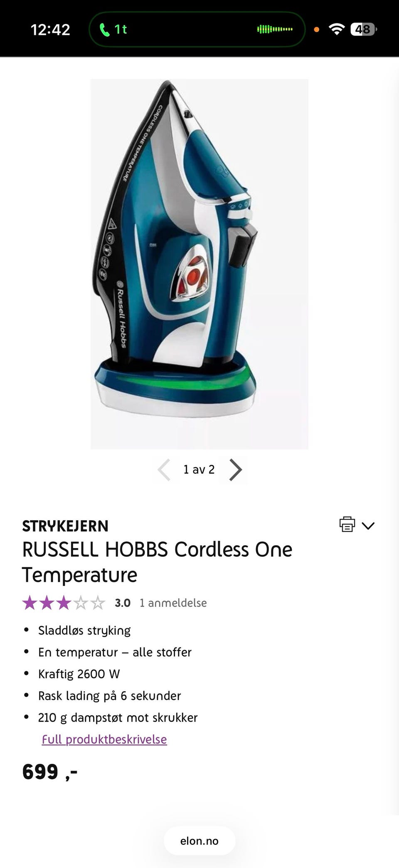Screen dimensions: 399x868
Task: Tap the STRYKEJERN category label
Action: 65,526
